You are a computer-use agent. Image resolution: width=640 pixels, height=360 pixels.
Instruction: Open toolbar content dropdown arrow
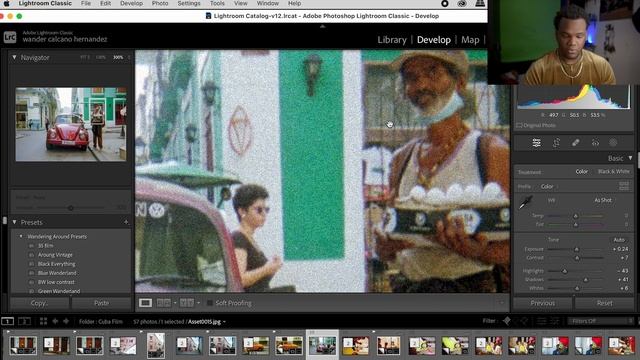(502, 303)
